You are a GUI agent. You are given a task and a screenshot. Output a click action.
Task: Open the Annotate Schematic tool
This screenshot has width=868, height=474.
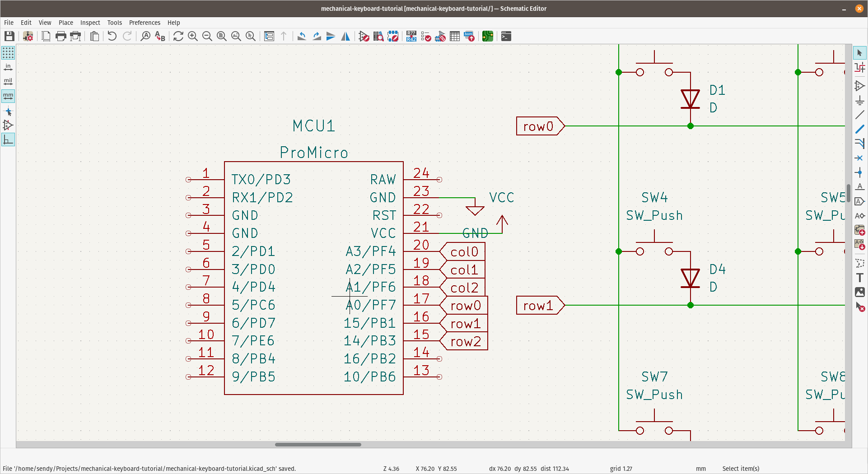pyautogui.click(x=411, y=36)
